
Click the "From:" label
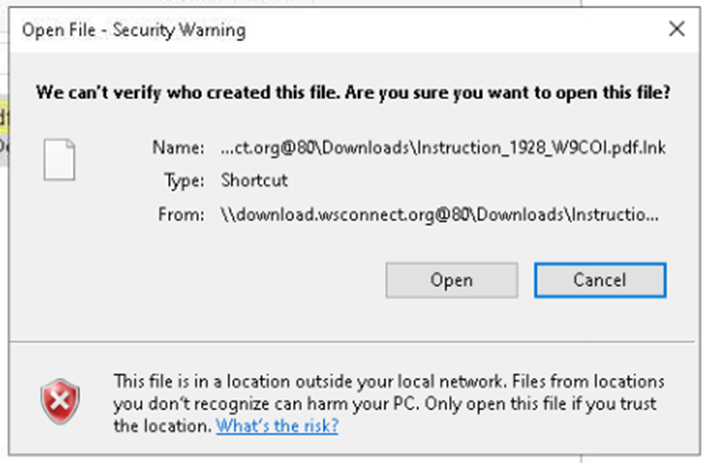point(181,214)
